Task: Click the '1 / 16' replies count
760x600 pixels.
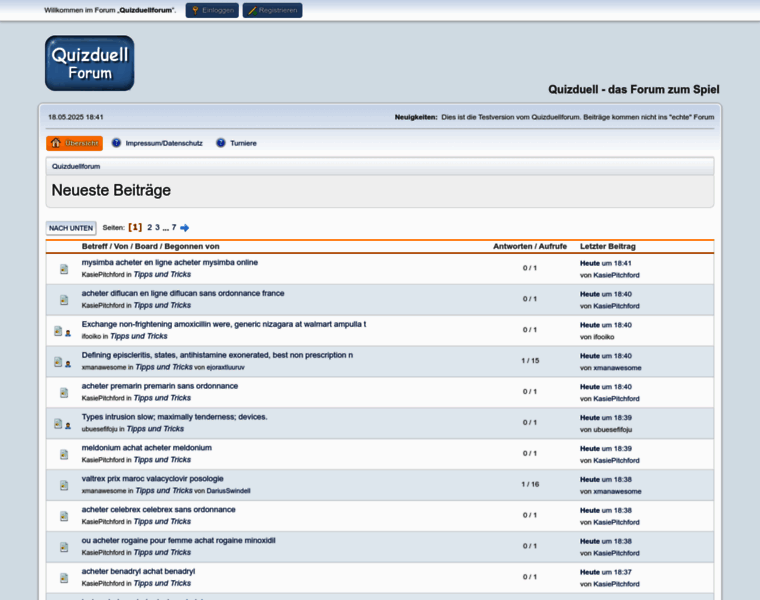Action: point(530,484)
